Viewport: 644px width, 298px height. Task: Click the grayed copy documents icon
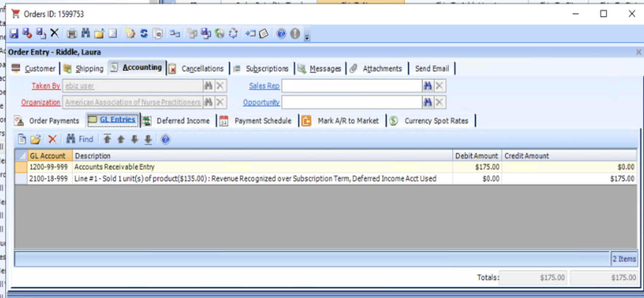[x=192, y=34]
